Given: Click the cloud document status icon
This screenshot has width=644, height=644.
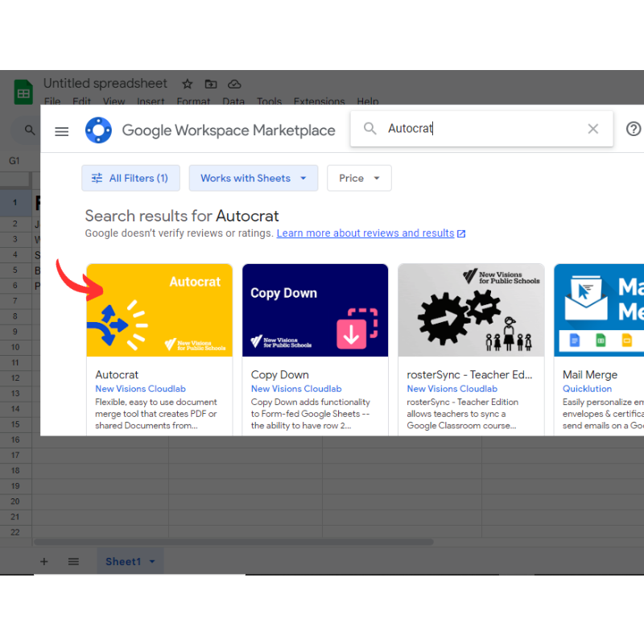Looking at the screenshot, I should click(234, 85).
